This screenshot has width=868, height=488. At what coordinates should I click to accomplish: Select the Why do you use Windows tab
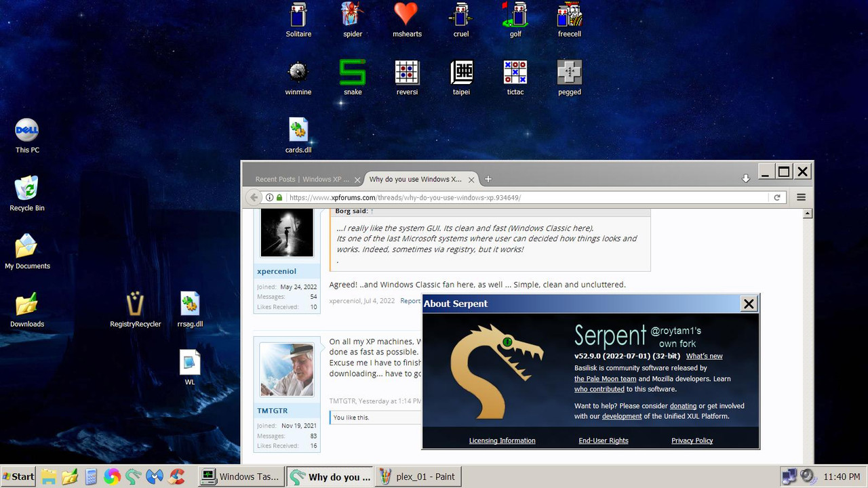click(x=415, y=179)
